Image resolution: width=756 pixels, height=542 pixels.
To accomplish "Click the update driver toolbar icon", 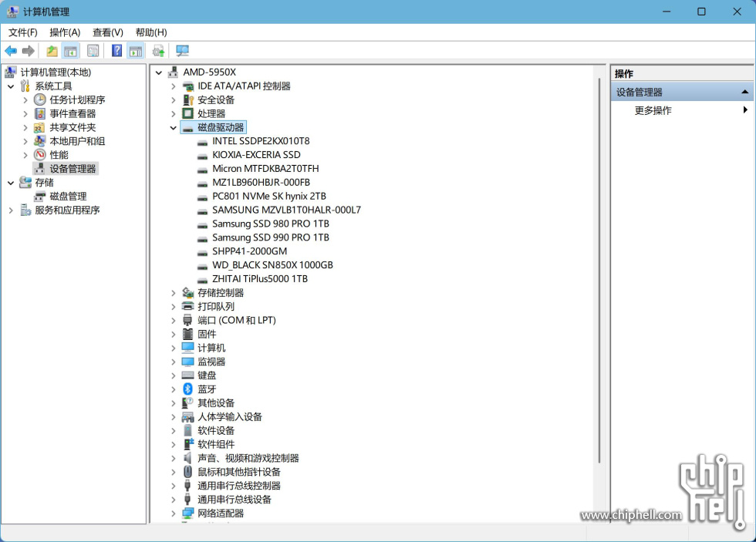I will [159, 51].
